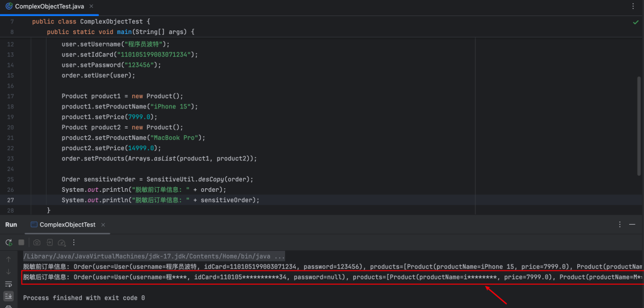The width and height of the screenshot is (644, 308).
Task: Click the Run panel title label
Action: 11,225
